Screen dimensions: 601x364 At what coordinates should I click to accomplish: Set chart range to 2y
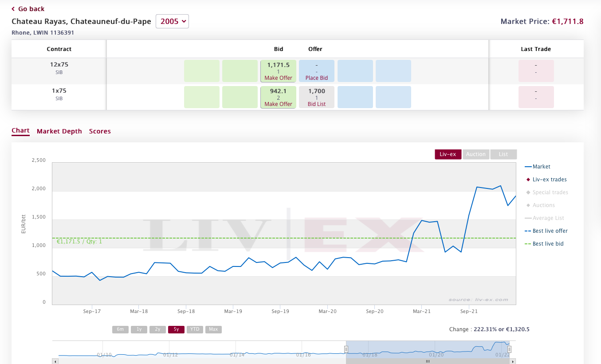[x=157, y=329]
